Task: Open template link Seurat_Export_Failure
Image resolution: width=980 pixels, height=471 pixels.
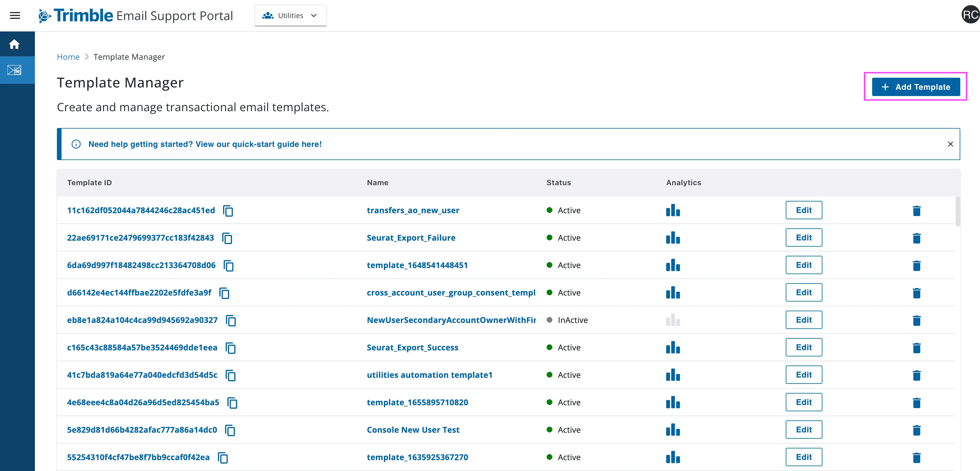Action: point(411,238)
